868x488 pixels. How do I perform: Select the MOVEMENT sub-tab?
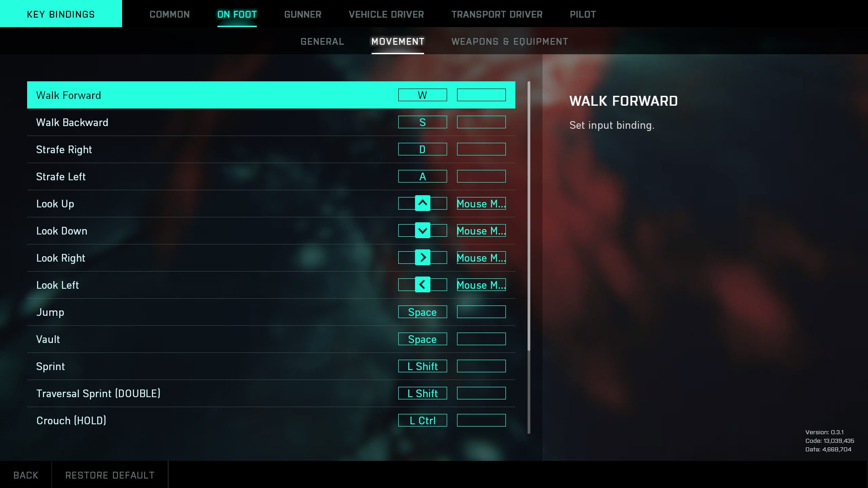point(398,41)
